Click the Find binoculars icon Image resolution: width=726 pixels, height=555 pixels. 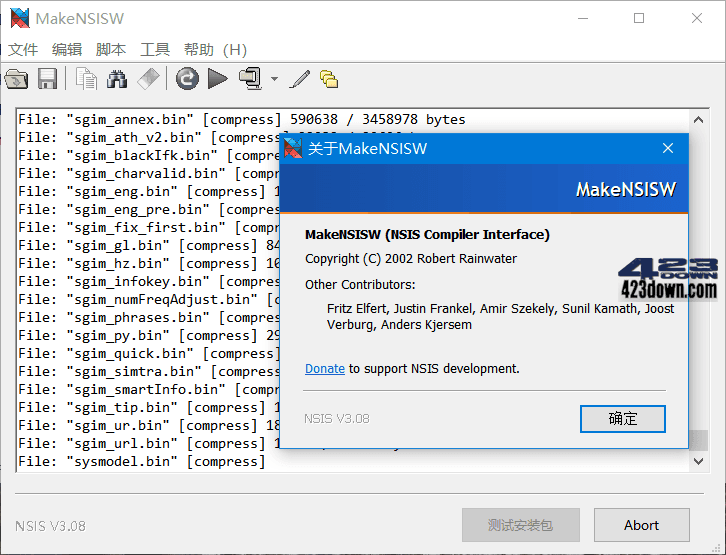117,79
